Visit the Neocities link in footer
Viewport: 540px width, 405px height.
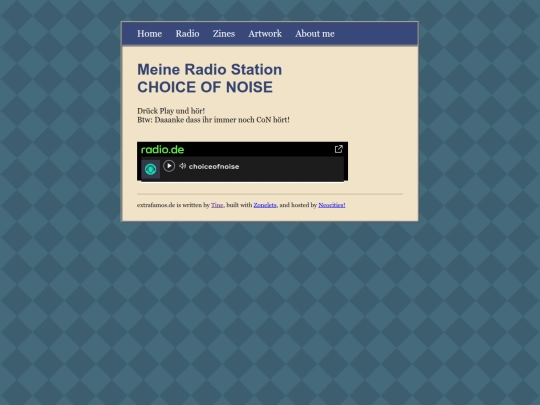(x=332, y=205)
